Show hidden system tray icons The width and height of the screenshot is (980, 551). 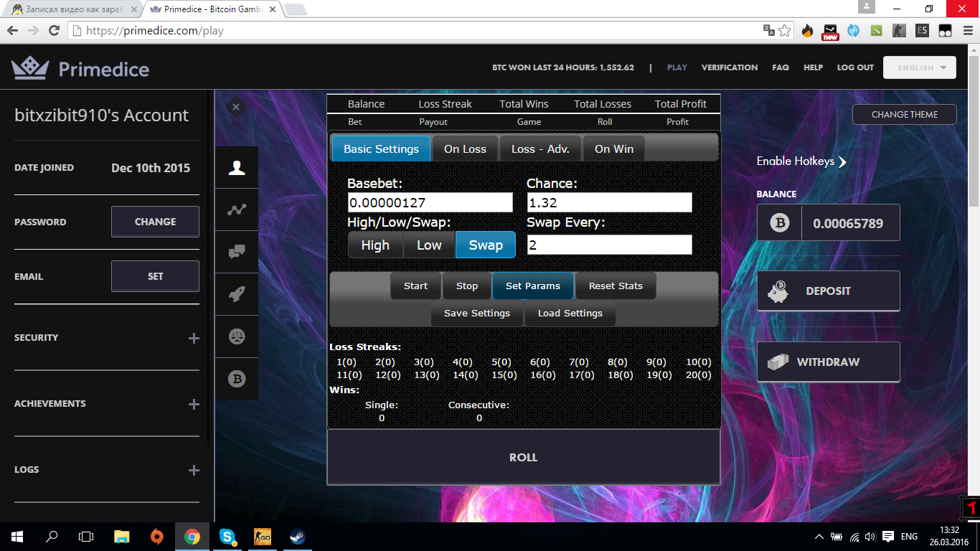(x=819, y=537)
